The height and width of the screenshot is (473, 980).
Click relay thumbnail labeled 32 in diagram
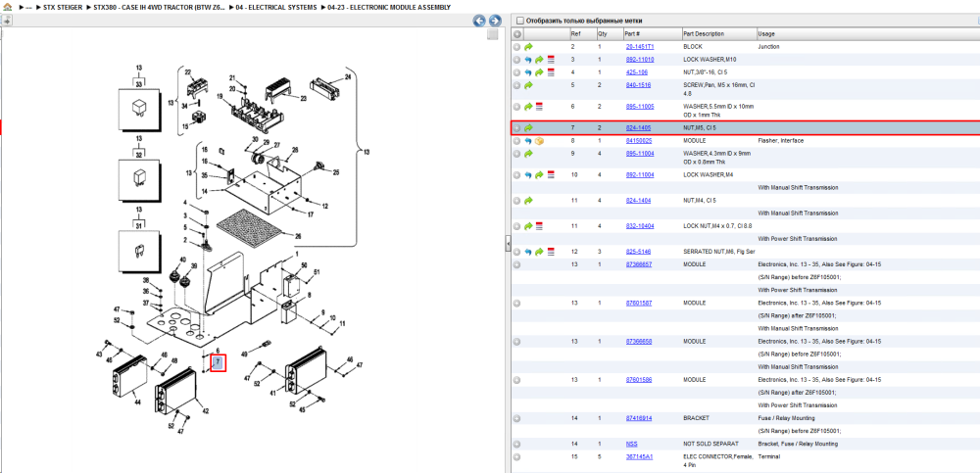[140, 178]
